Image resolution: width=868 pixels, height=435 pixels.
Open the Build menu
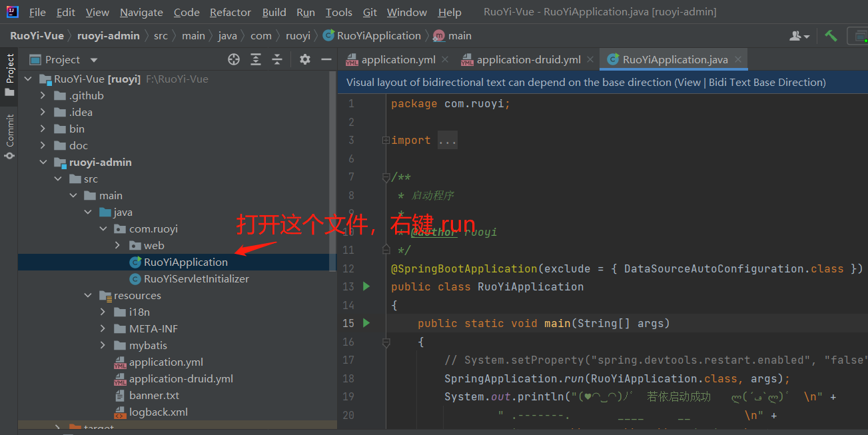274,12
